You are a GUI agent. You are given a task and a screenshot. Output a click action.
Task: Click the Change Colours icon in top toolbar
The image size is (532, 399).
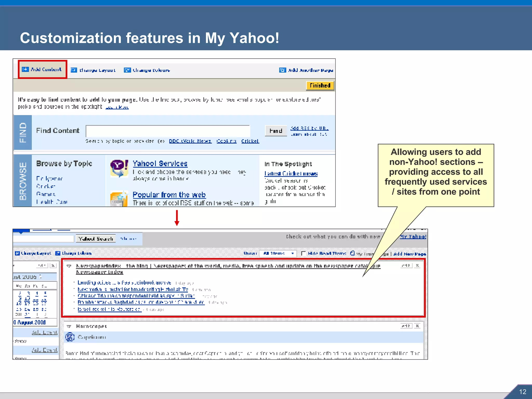(127, 70)
